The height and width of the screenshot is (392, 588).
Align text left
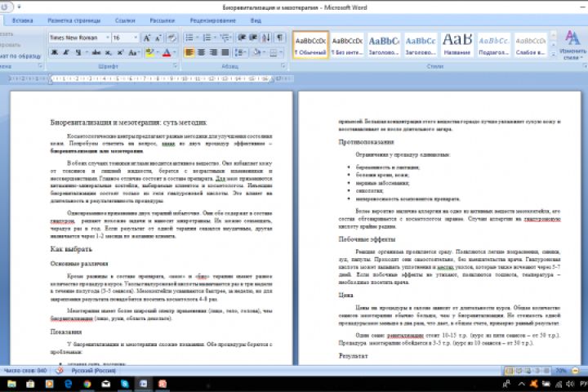pos(189,52)
